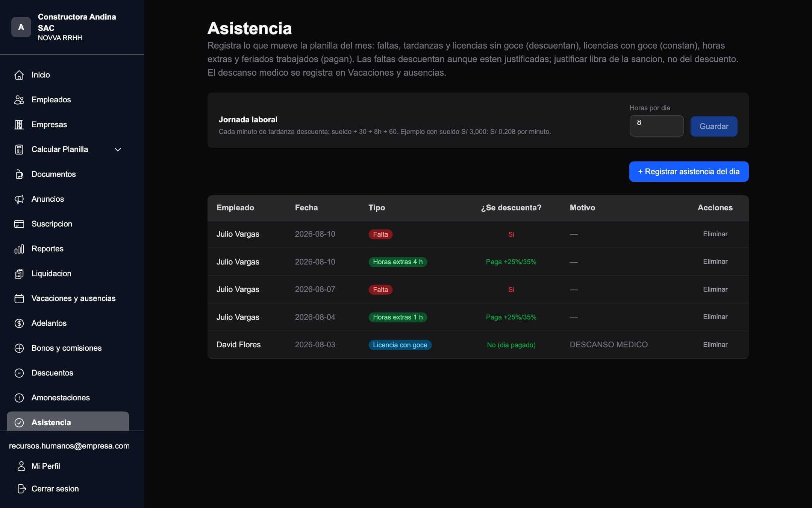The width and height of the screenshot is (812, 508).
Task: Click the Anuncios megaphone icon
Action: (x=19, y=199)
